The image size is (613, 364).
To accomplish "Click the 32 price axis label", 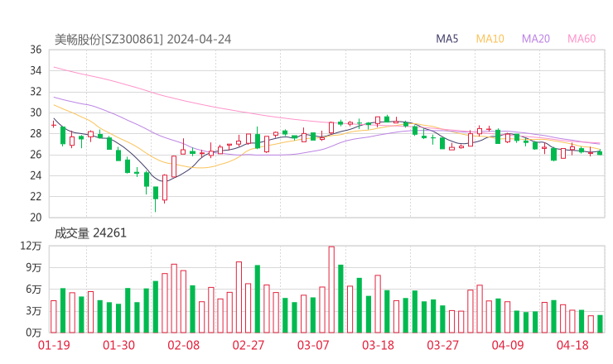I will pos(36,92).
